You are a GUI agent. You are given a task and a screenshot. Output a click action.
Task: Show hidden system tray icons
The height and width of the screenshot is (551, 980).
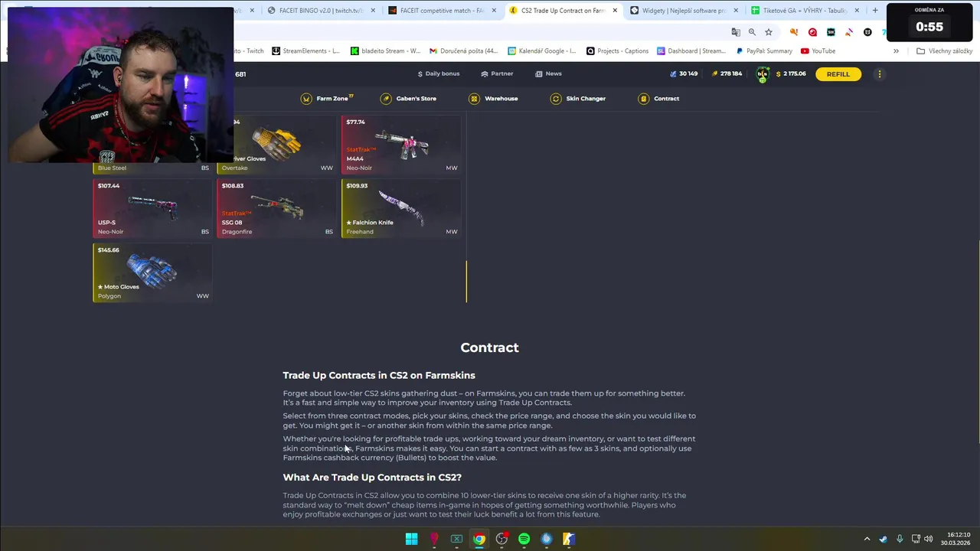pyautogui.click(x=867, y=539)
